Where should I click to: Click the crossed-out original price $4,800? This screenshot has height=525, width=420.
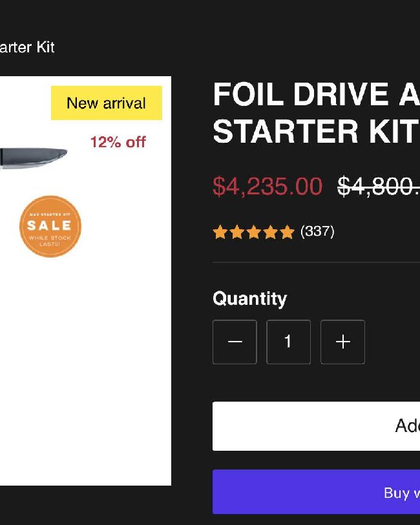click(379, 186)
